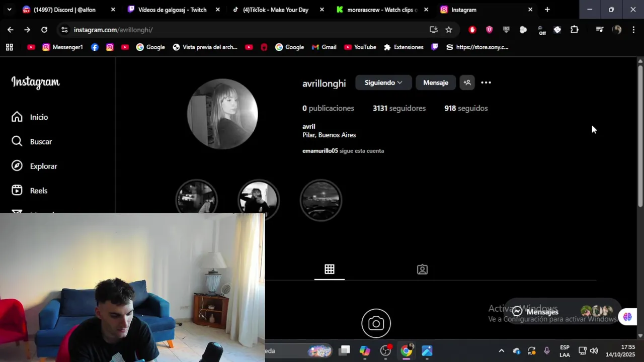This screenshot has width=644, height=362.
Task: Open the ESP LAA language selector
Action: (x=565, y=351)
